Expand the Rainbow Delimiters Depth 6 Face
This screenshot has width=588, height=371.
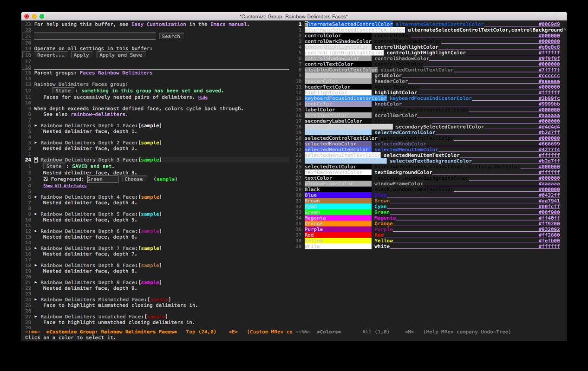coord(36,231)
